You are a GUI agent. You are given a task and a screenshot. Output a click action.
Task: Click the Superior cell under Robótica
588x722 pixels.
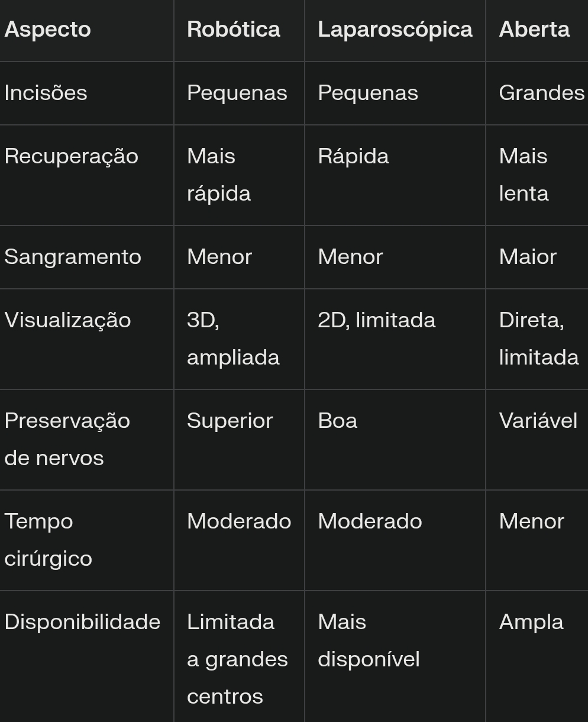[x=230, y=421]
